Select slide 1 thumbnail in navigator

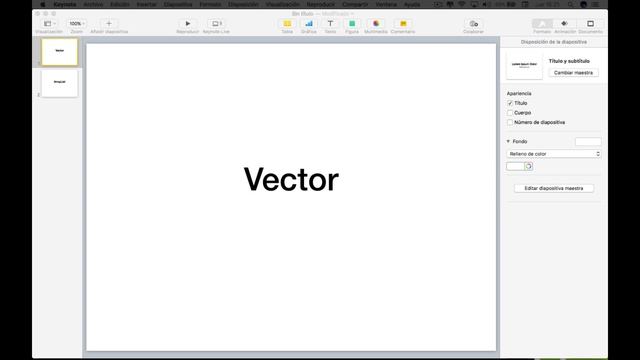(60, 52)
